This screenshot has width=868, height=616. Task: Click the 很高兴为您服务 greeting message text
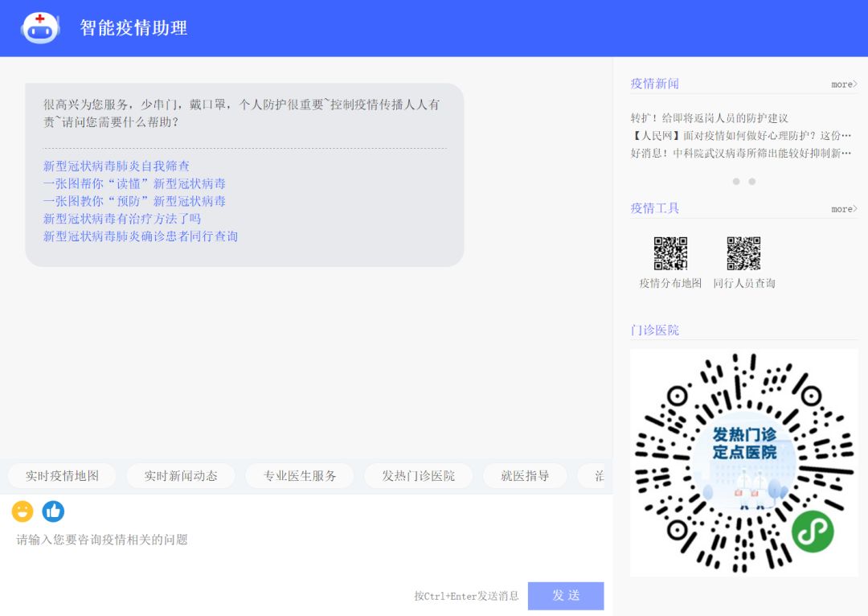(x=242, y=113)
